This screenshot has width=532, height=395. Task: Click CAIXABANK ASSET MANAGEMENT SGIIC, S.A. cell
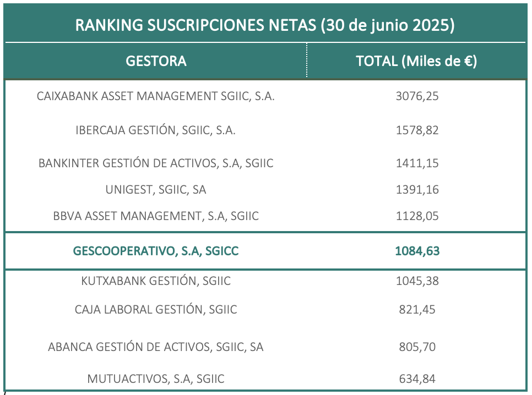point(156,96)
